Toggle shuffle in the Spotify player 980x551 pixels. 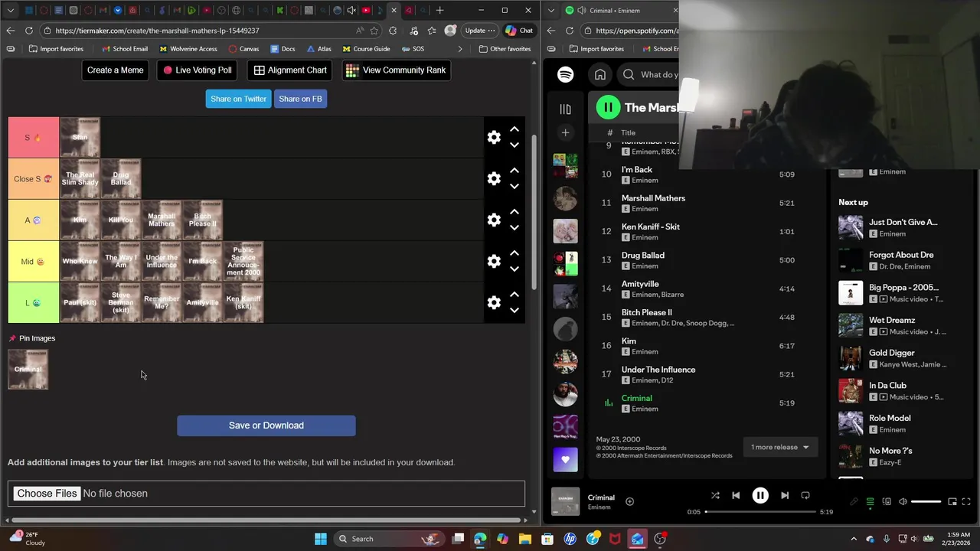(715, 496)
